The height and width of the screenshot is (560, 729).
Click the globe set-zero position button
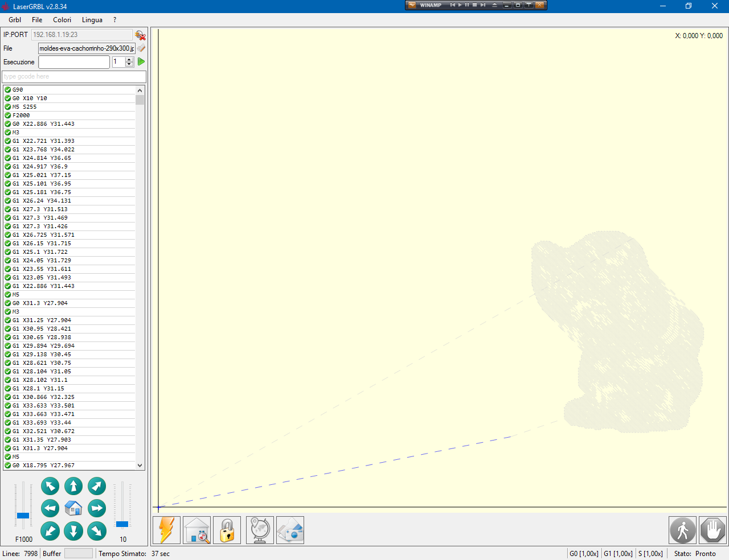[x=260, y=530]
